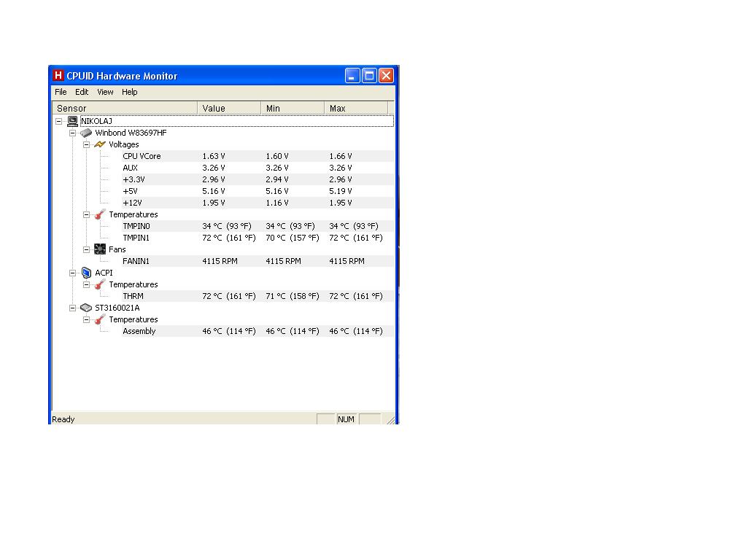Image resolution: width=747 pixels, height=560 pixels.
Task: Collapse the ACPI node
Action: [x=72, y=273]
